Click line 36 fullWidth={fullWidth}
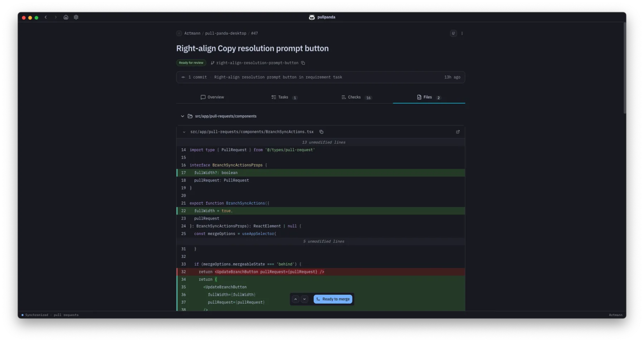Screen dimensions: 644x342 click(x=321, y=295)
